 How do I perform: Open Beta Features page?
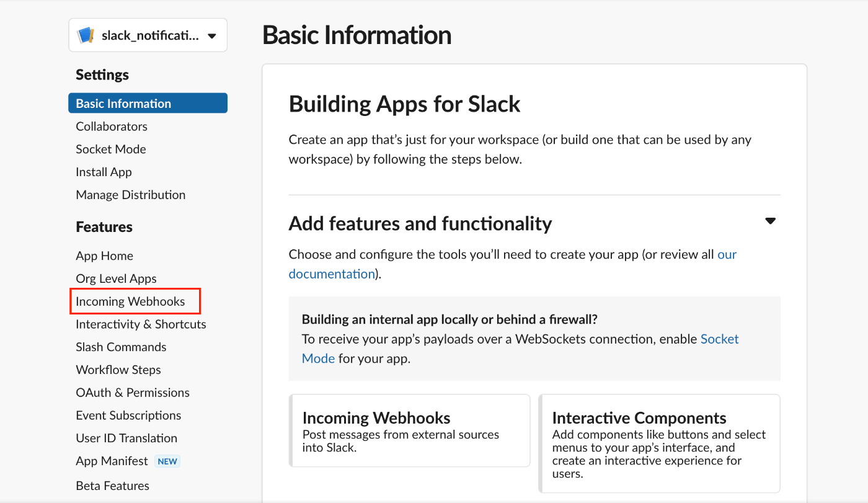(x=112, y=486)
